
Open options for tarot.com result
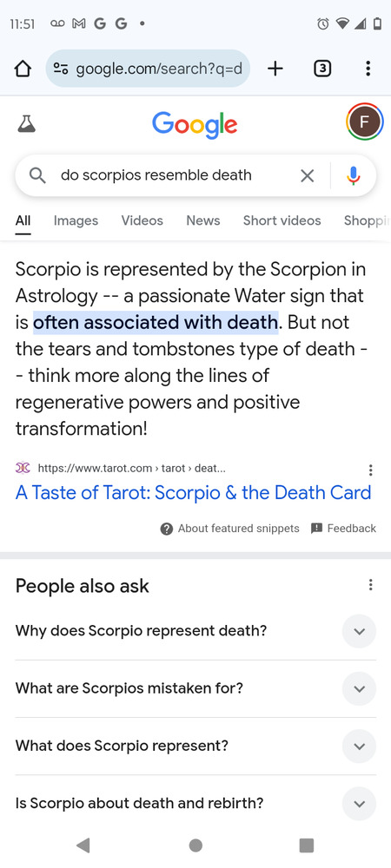tap(370, 470)
